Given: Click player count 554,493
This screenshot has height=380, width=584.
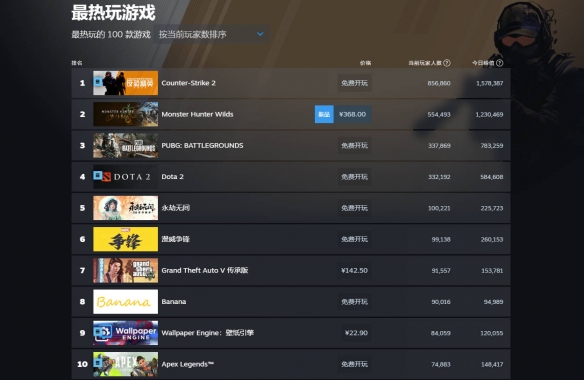Looking at the screenshot, I should coord(439,114).
